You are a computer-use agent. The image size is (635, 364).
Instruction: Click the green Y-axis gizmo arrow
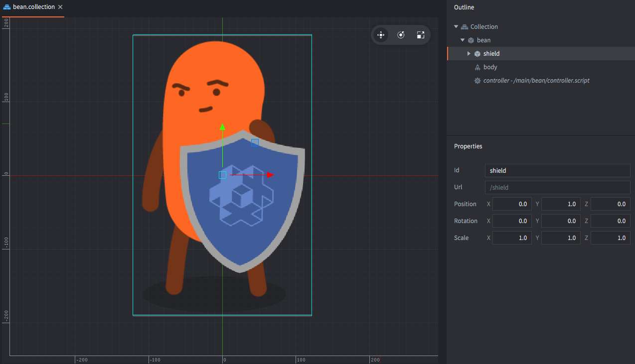222,128
